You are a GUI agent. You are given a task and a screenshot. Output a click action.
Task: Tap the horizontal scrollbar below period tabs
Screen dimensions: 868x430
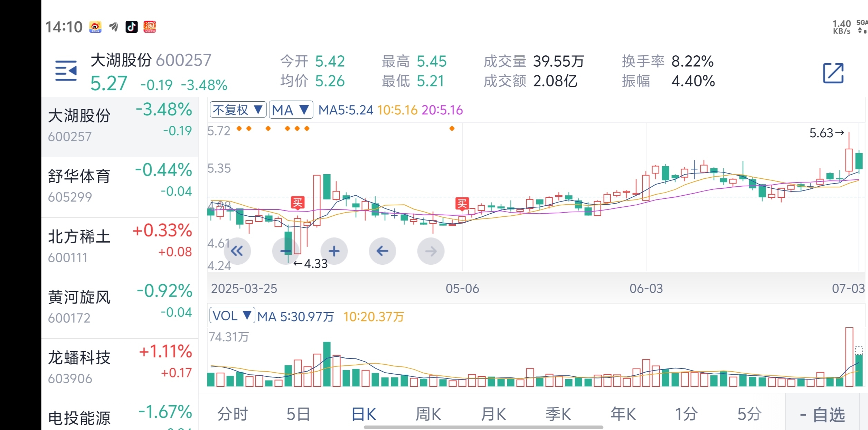[483, 427]
